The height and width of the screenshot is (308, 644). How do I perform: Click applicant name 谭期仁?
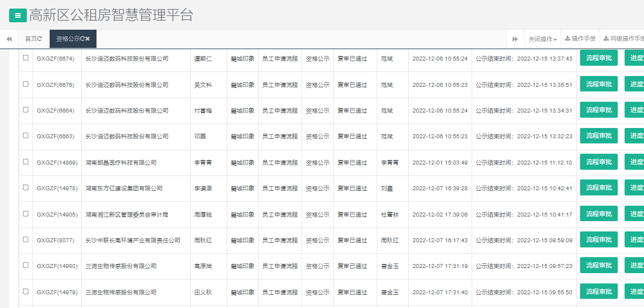(203, 59)
